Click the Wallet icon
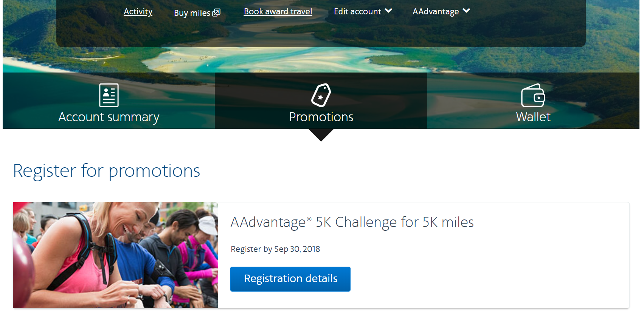The image size is (644, 315). click(533, 96)
